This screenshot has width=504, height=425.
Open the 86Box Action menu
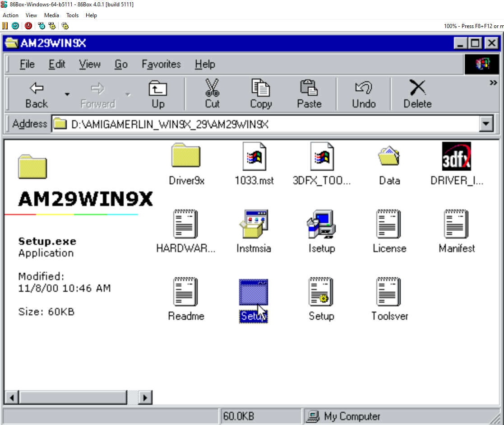[11, 15]
